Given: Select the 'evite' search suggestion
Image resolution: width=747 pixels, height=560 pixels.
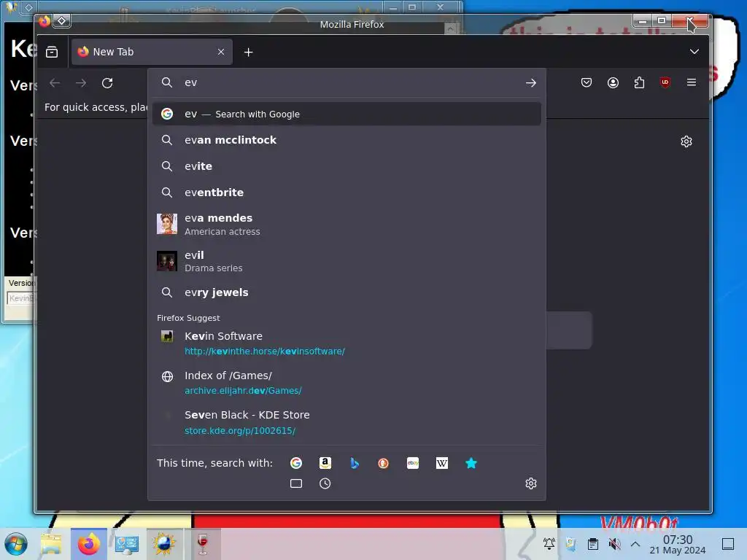Looking at the screenshot, I should [347, 166].
